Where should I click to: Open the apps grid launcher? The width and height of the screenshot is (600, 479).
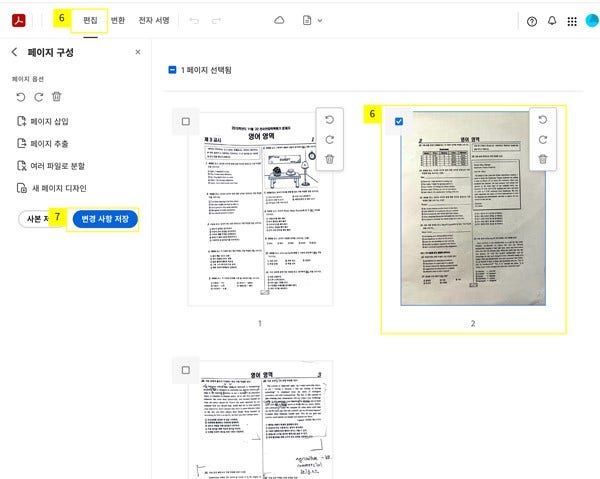(572, 21)
